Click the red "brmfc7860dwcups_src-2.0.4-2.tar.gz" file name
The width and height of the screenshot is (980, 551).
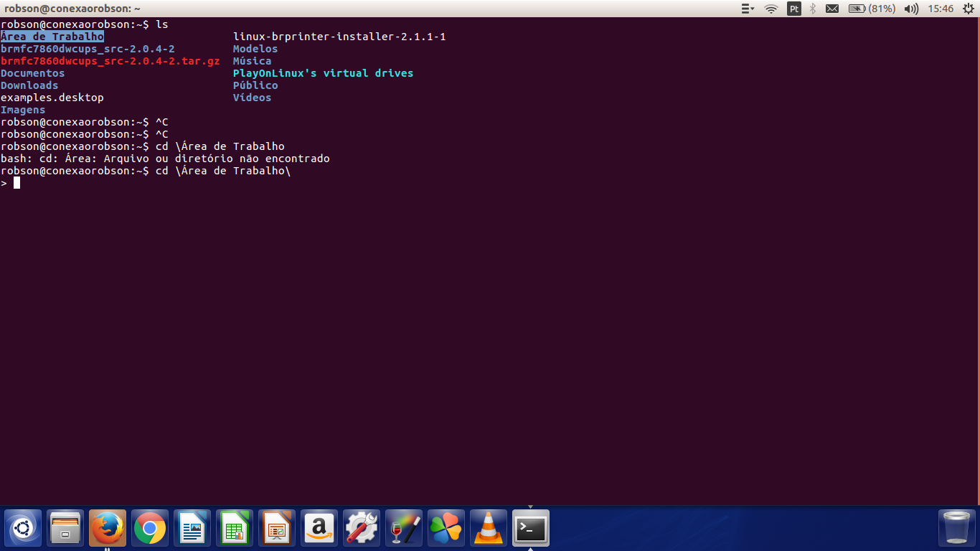click(x=110, y=61)
